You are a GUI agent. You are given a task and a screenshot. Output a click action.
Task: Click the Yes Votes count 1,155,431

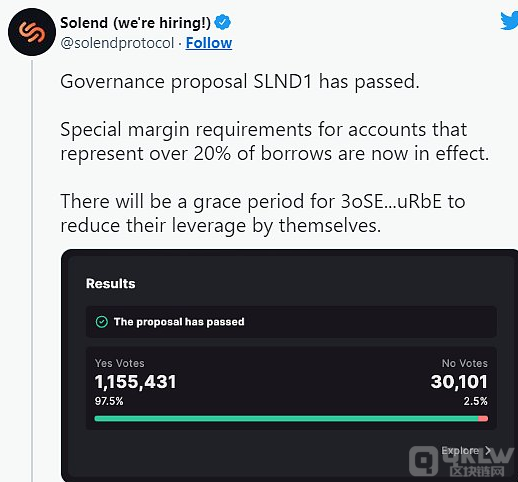click(x=135, y=382)
